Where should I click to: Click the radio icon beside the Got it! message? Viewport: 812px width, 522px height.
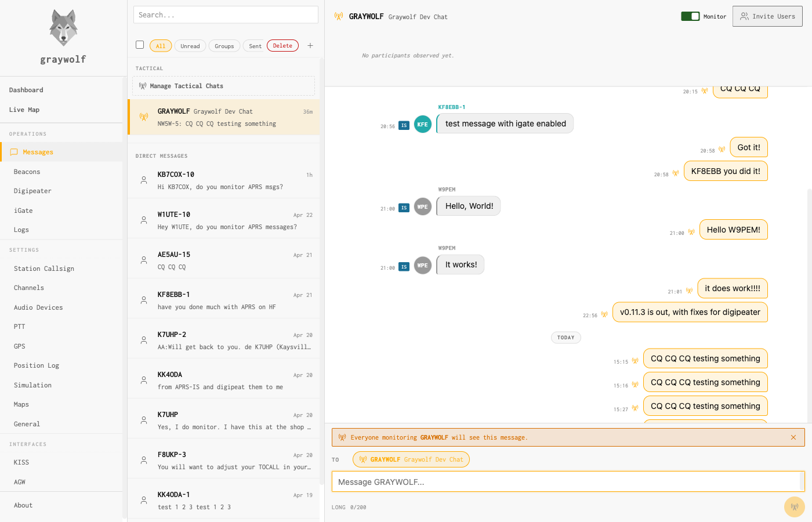(722, 150)
